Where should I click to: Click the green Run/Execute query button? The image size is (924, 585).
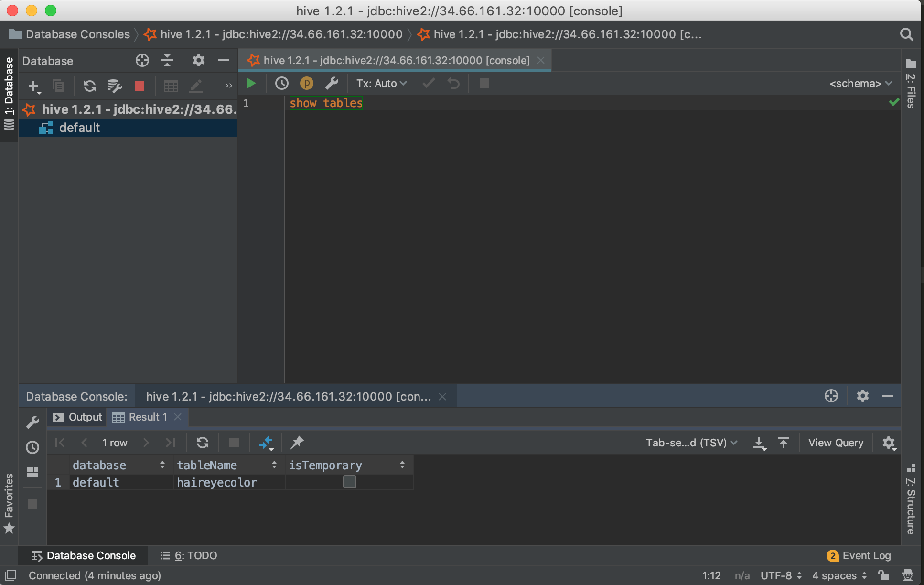coord(250,83)
